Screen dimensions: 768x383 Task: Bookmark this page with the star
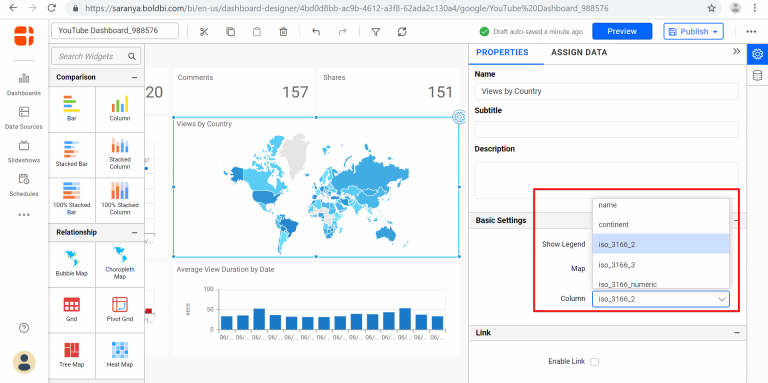(x=711, y=8)
